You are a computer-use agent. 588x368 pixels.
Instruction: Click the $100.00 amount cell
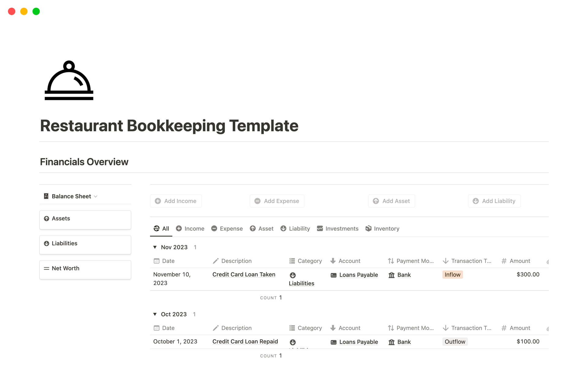tap(528, 342)
